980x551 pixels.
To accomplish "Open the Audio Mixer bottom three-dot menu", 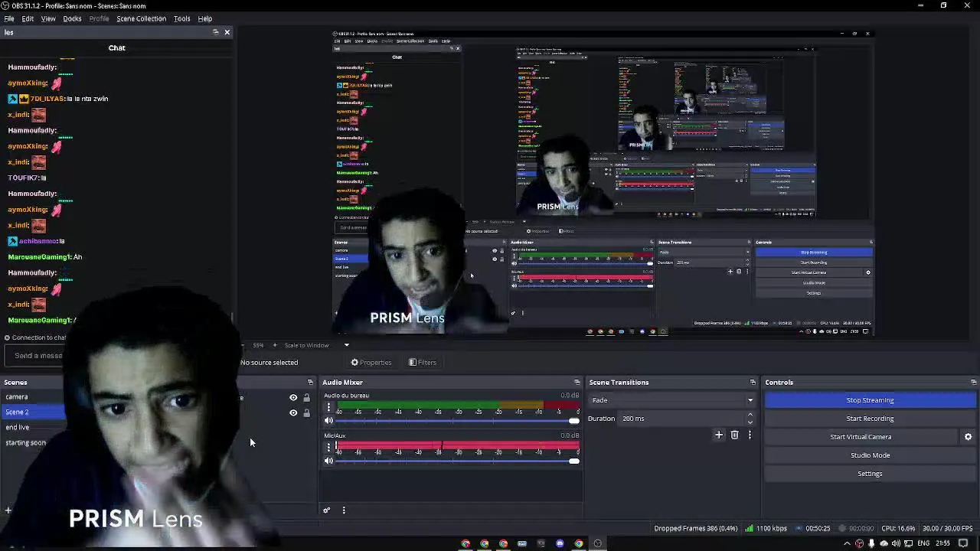I will point(344,510).
